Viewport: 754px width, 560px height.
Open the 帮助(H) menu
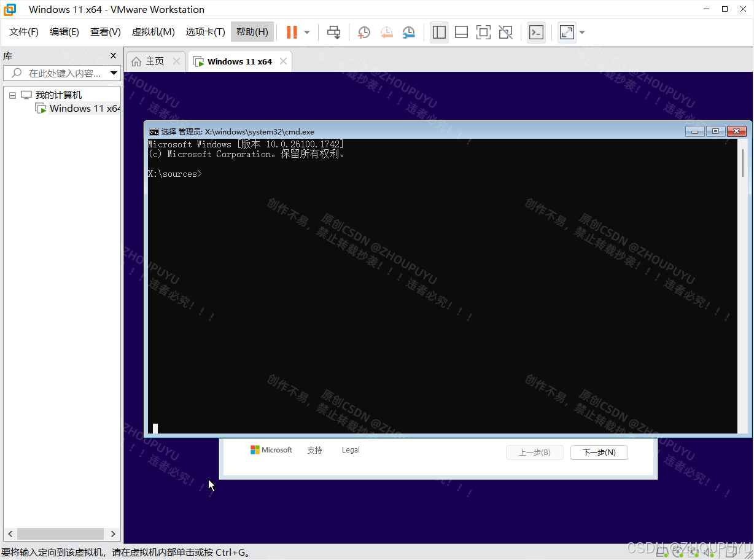pos(252,32)
